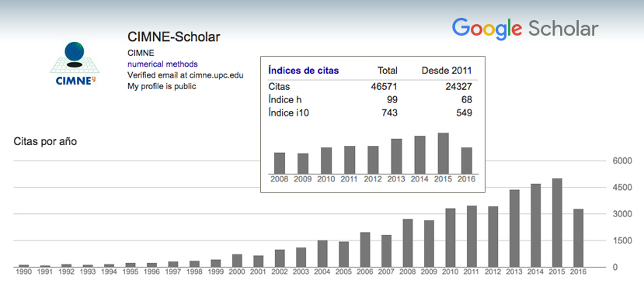Click the 2008 bar in the large chart
Image resolution: width=644 pixels, height=287 pixels.
coord(407,243)
